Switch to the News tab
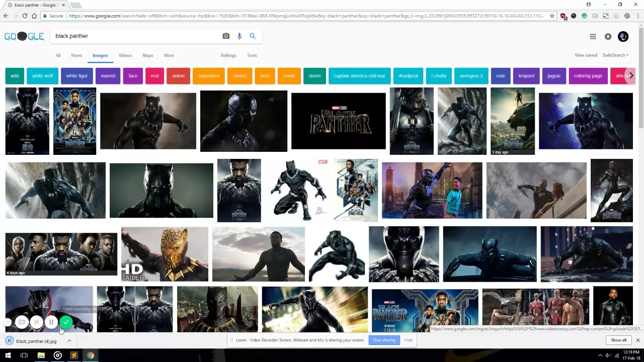This screenshot has height=362, width=644. [x=76, y=55]
